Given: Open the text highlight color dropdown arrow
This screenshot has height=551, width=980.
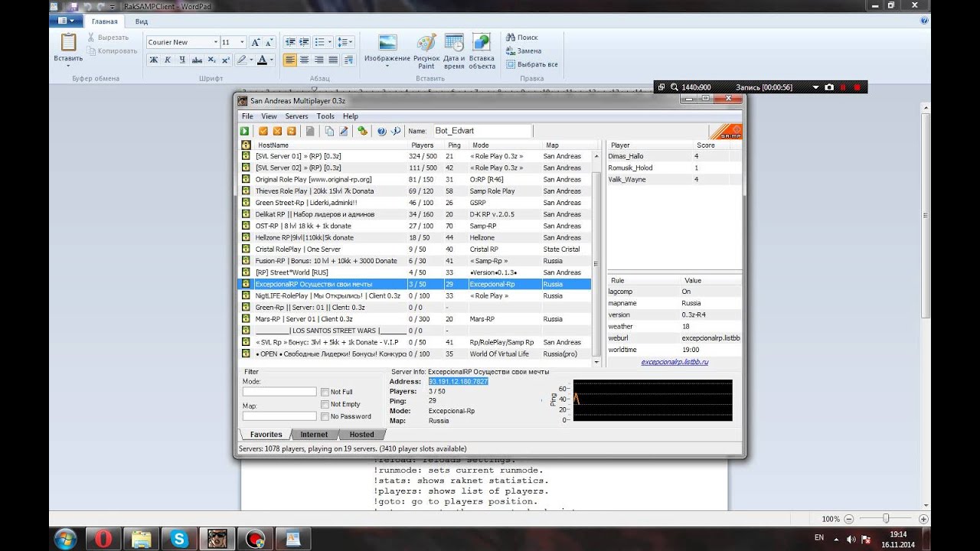Looking at the screenshot, I should (252, 60).
